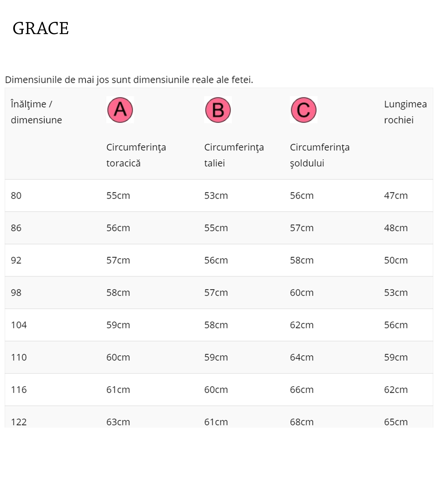
Task: Select the size 110 row label
Action: click(x=19, y=357)
